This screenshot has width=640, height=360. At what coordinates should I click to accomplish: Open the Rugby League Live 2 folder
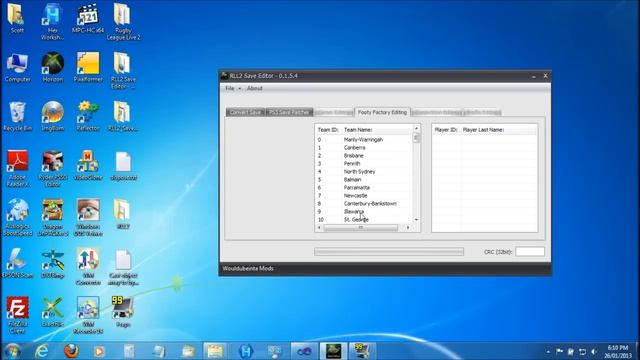coord(123,21)
